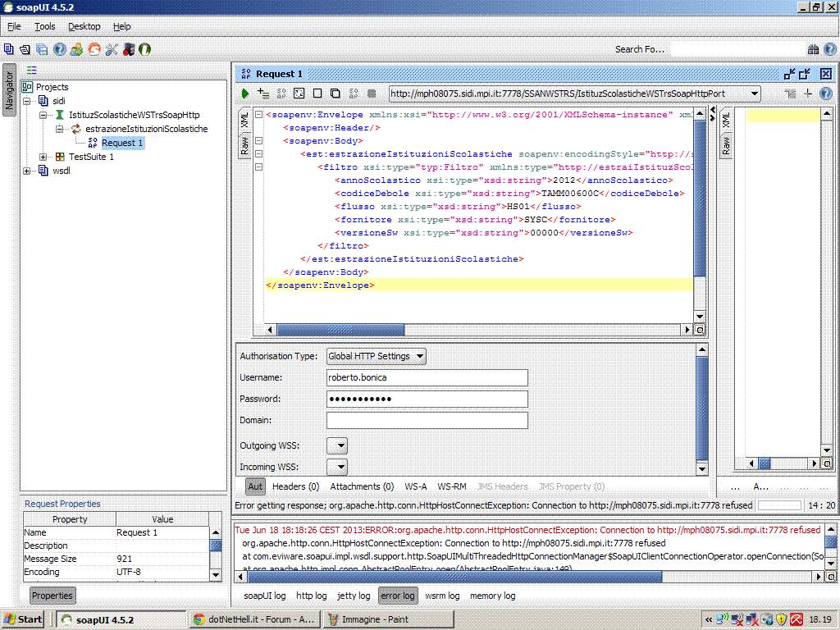Screen dimensions: 840x630
Task: Switch to Headers (0) tab
Action: click(295, 486)
